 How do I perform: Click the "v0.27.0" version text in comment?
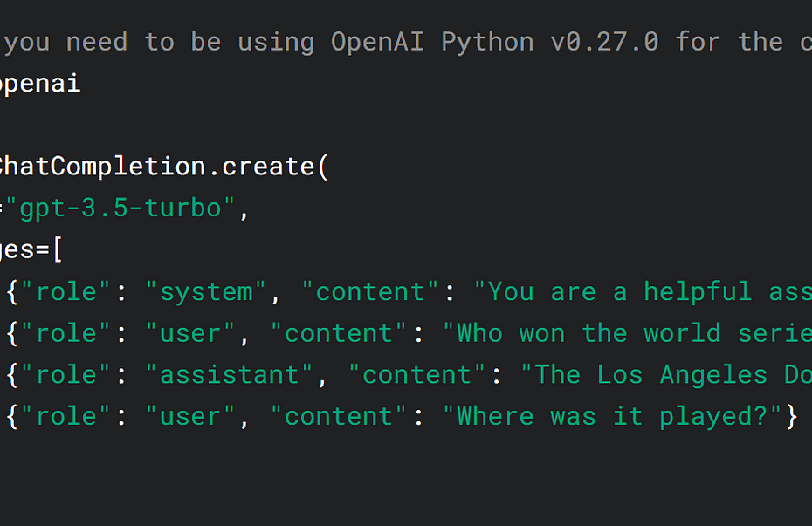604,42
